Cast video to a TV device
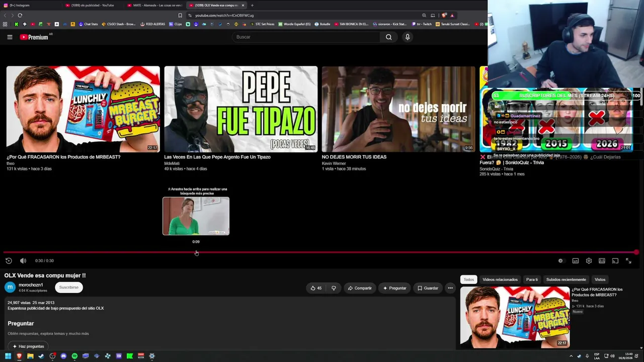Viewport: 644px width, 362px height. tap(615, 261)
